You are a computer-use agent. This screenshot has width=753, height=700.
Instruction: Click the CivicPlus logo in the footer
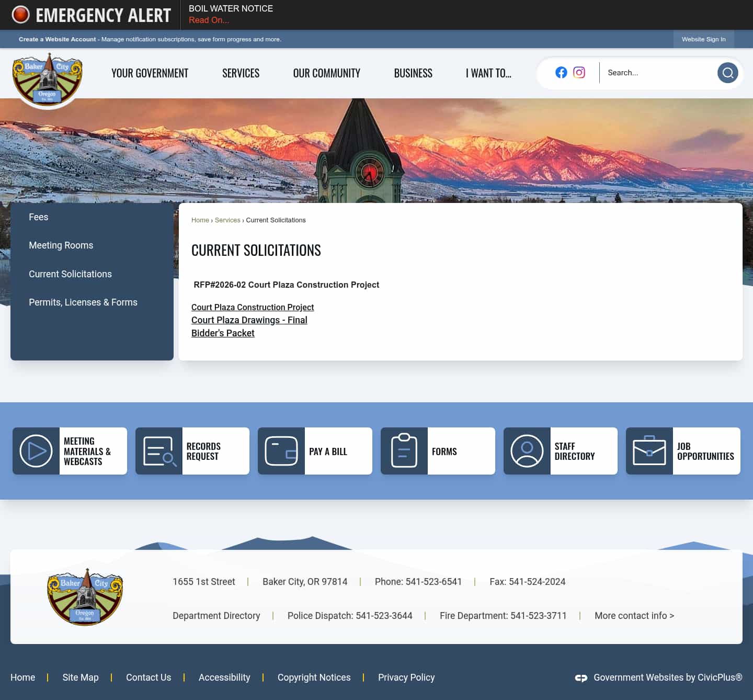coord(581,678)
